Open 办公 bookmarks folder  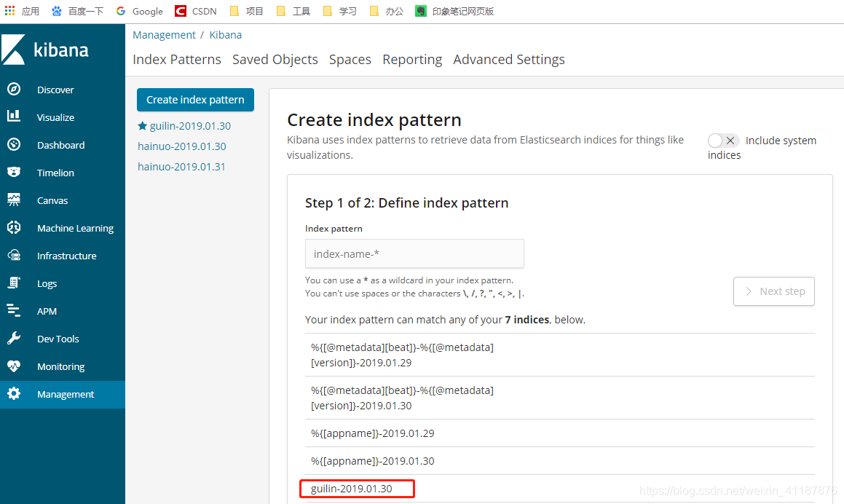pyautogui.click(x=387, y=11)
